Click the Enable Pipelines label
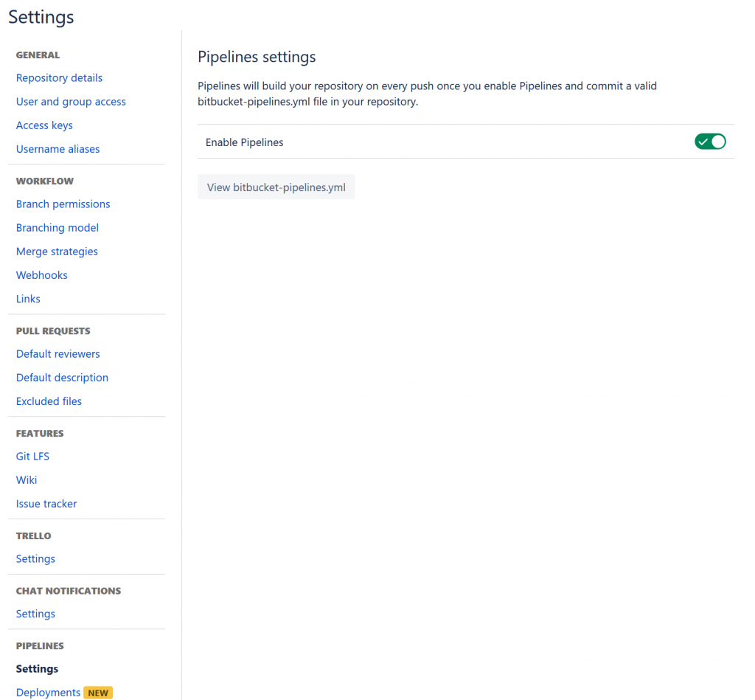Viewport: 755px width, 700px height. 244,142
